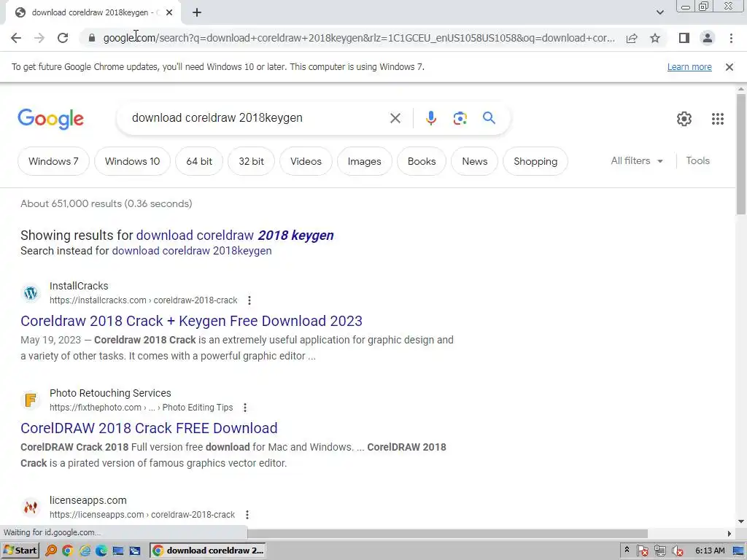Open Google apps grid
Screen dimensions: 747x560
click(718, 119)
